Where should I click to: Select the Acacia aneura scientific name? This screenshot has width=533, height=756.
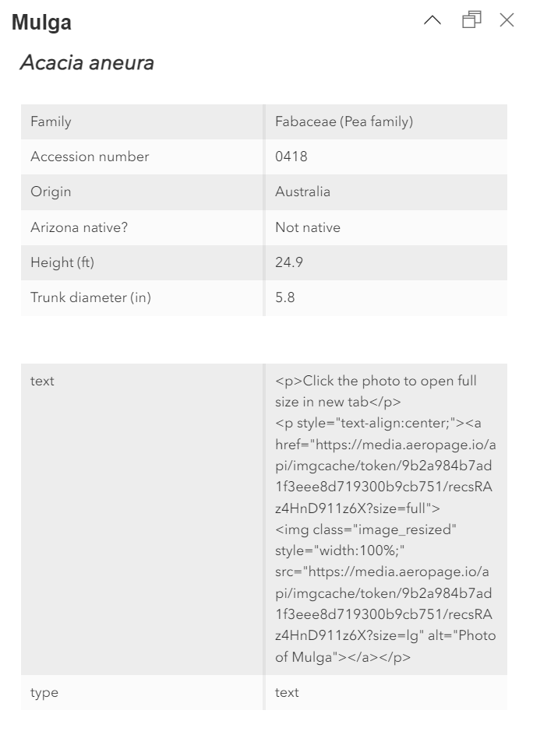(86, 63)
